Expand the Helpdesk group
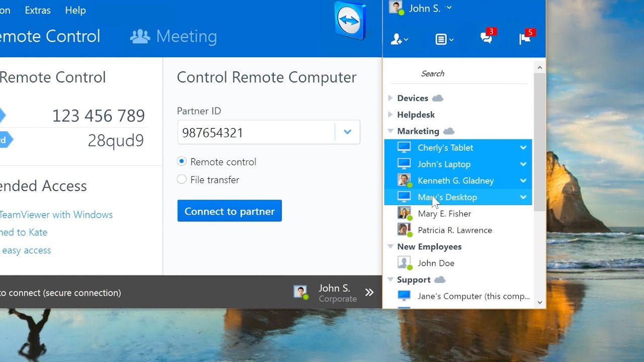This screenshot has width=644, height=362. [390, 115]
